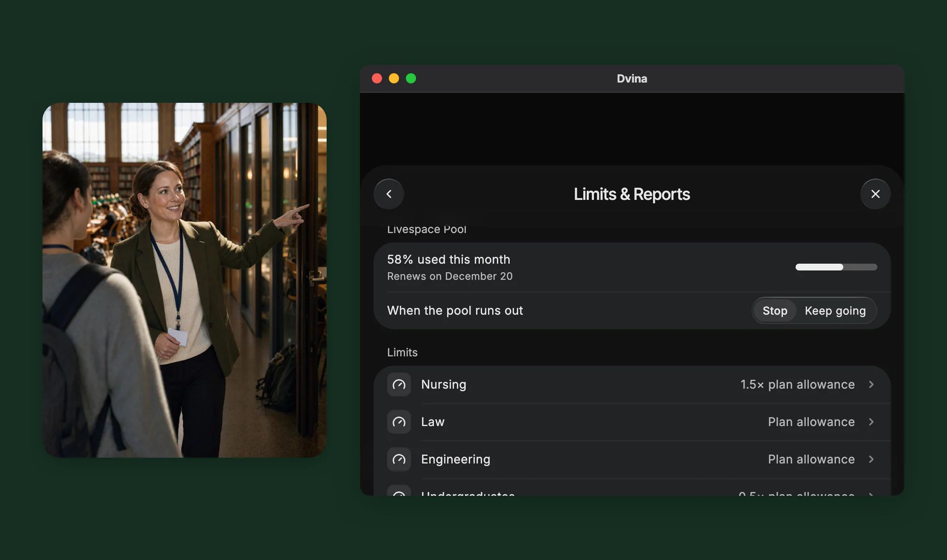Click Law's Plan allowance value
Image resolution: width=947 pixels, height=560 pixels.
click(811, 422)
